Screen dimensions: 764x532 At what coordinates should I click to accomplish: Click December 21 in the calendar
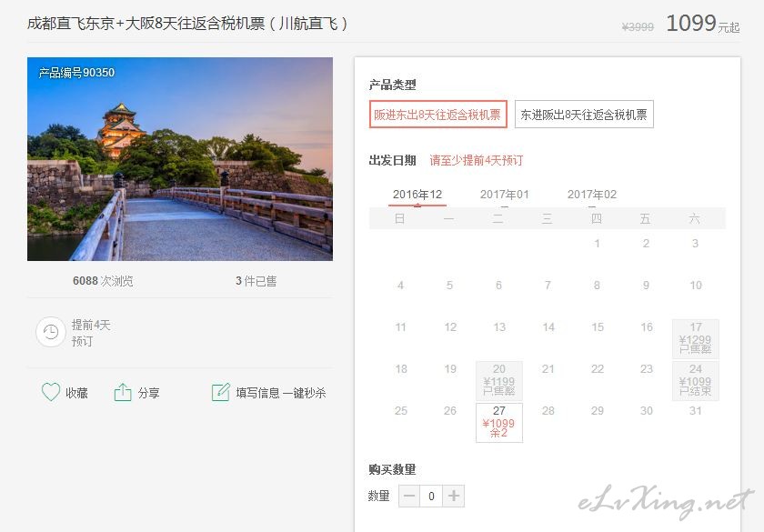(548, 369)
